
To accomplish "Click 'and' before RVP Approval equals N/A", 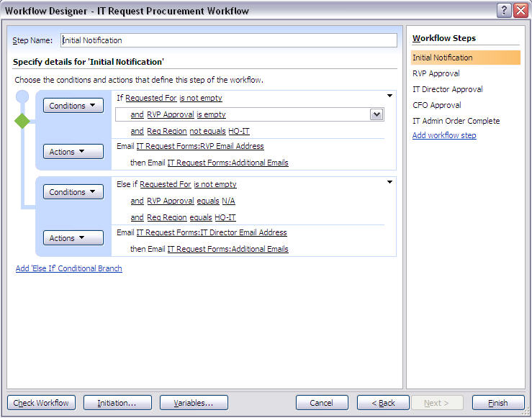I will pyautogui.click(x=137, y=201).
